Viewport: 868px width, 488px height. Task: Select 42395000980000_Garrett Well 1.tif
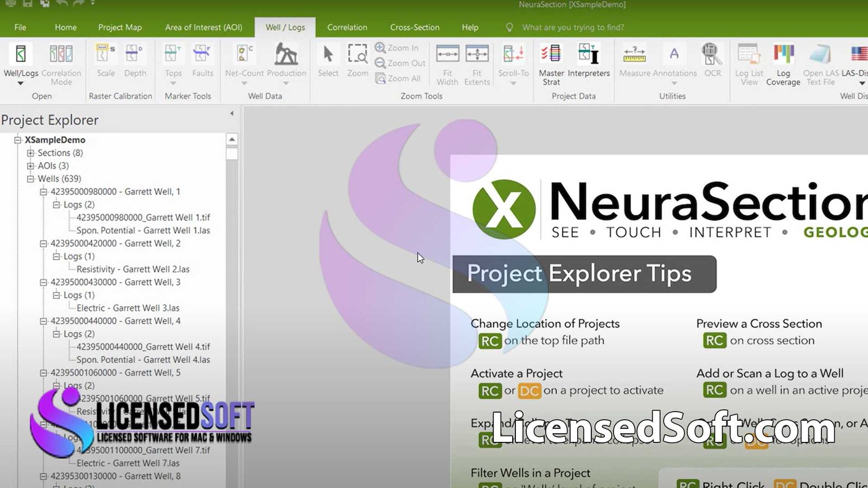click(x=143, y=217)
